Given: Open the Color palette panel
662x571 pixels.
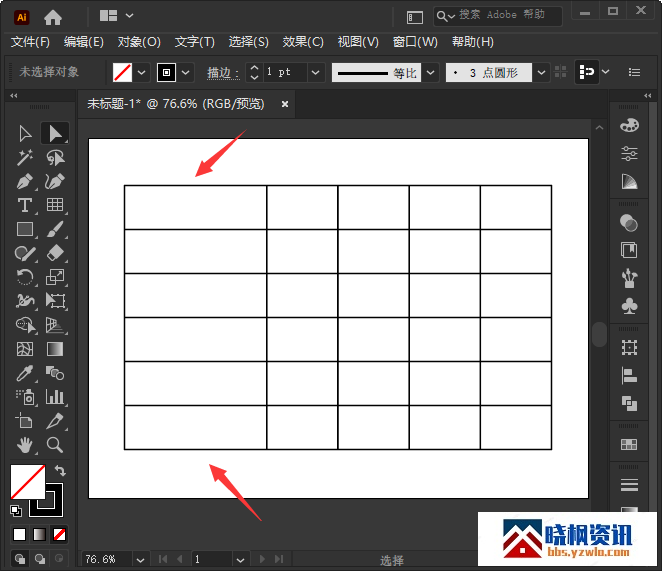Looking at the screenshot, I should 629,125.
